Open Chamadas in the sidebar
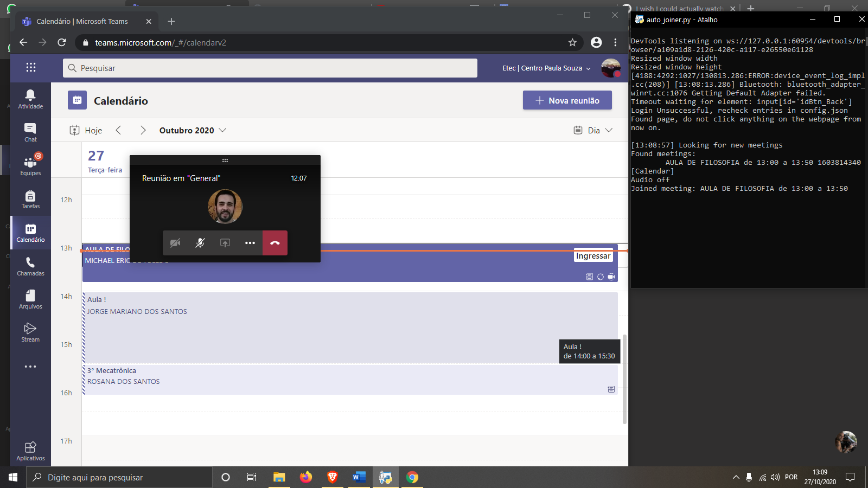Screen dimensions: 868x488 pos(30,266)
